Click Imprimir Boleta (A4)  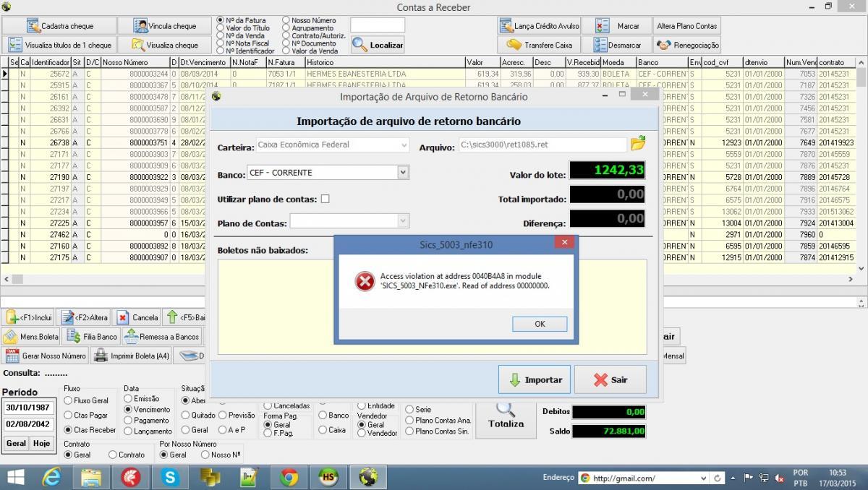pos(132,356)
